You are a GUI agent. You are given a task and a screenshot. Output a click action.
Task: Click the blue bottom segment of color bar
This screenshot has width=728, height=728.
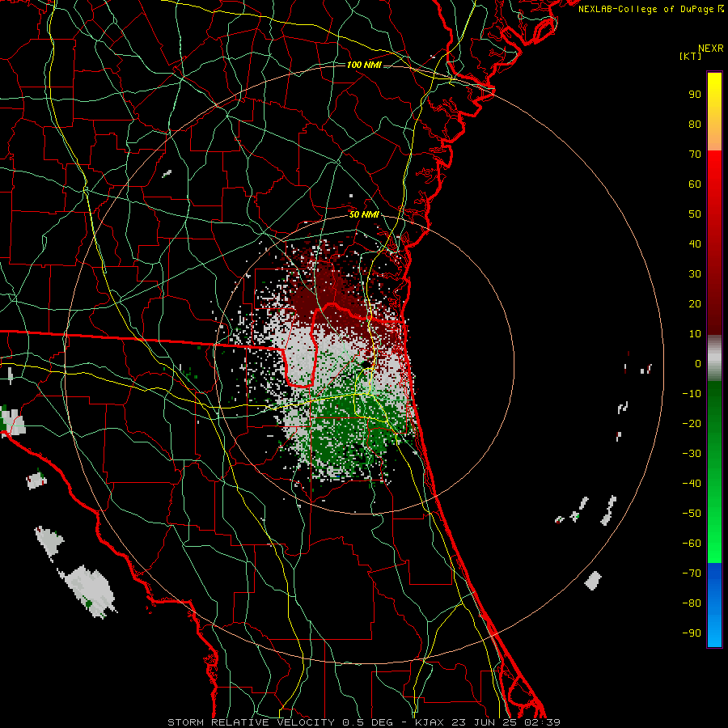714,605
